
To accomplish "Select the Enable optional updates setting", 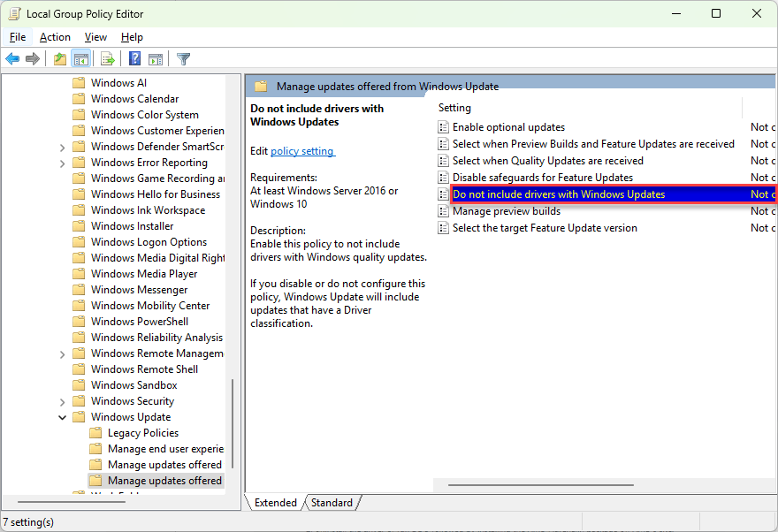I will point(508,127).
